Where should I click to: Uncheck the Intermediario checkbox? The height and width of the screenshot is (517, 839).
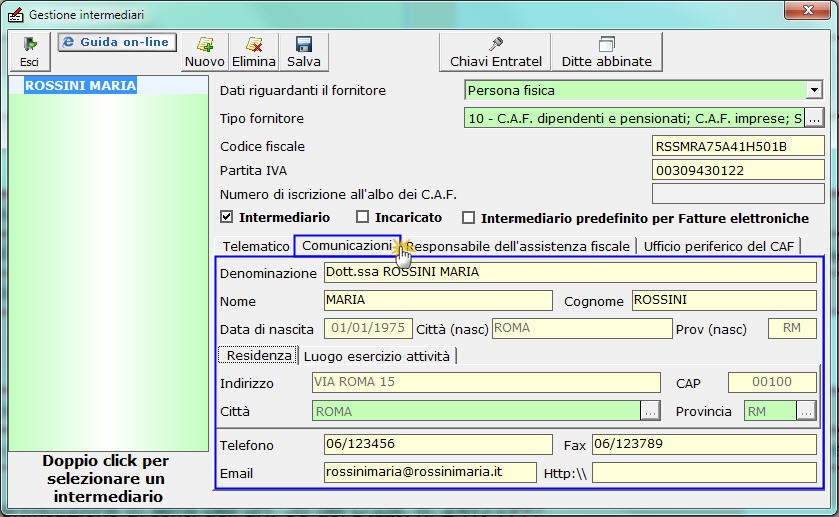pyautogui.click(x=227, y=217)
